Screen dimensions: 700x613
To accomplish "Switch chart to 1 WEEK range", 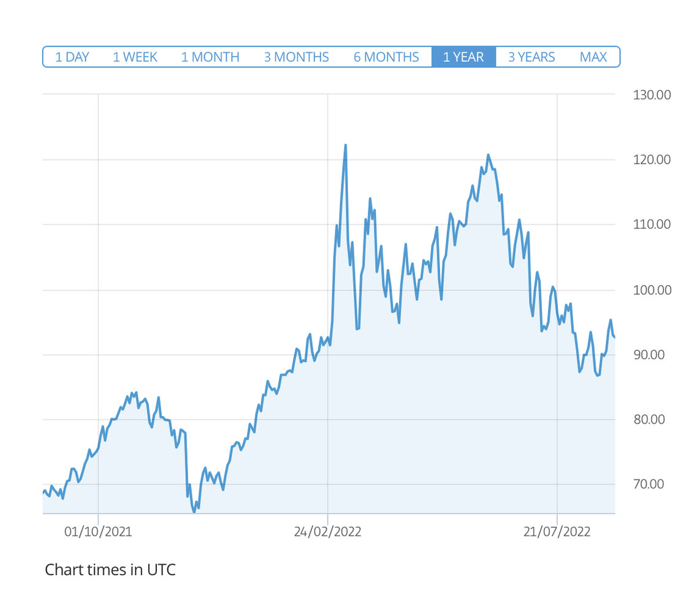I will point(135,57).
